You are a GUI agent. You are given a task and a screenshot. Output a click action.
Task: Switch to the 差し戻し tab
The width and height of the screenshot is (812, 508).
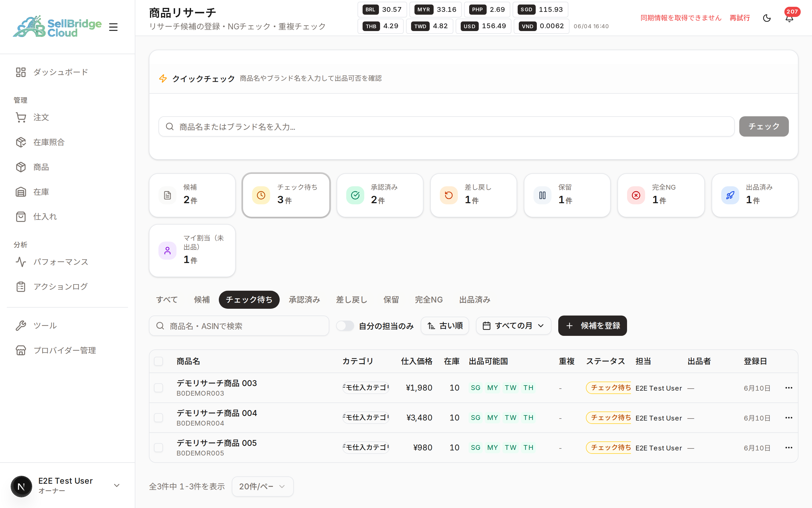click(351, 299)
